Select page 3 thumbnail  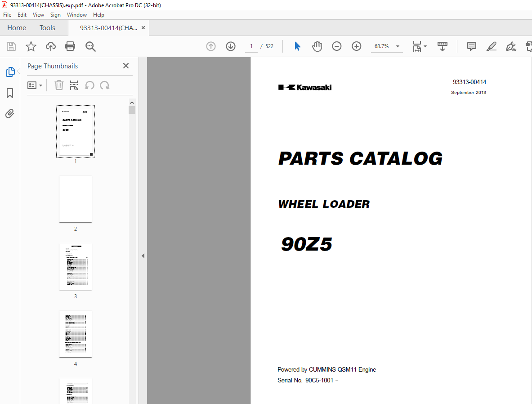(x=75, y=266)
